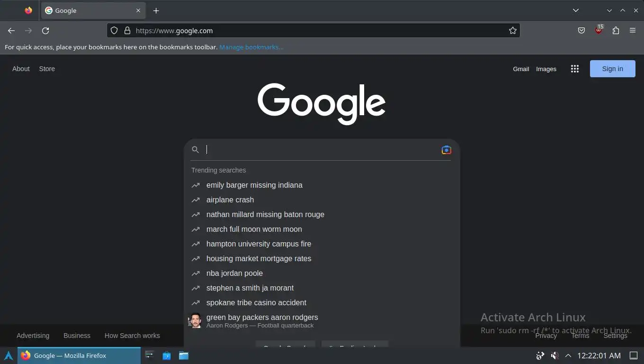
Task: Open the clock showing 12:22:01 AM
Action: pyautogui.click(x=599, y=355)
